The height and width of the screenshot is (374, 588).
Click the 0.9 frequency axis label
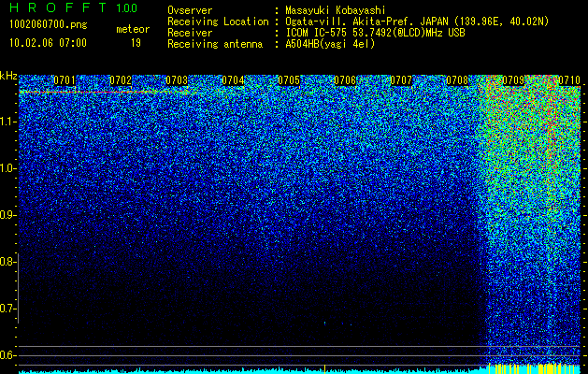7,215
